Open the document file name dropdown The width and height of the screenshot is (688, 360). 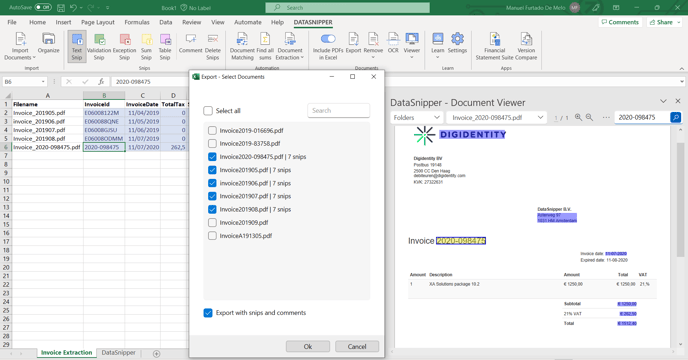[x=497, y=118]
